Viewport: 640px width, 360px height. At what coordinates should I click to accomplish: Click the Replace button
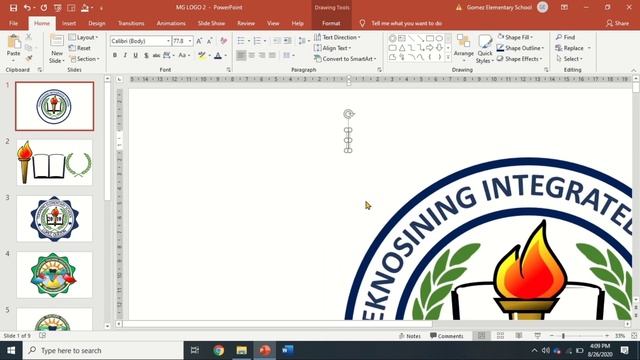(570, 48)
